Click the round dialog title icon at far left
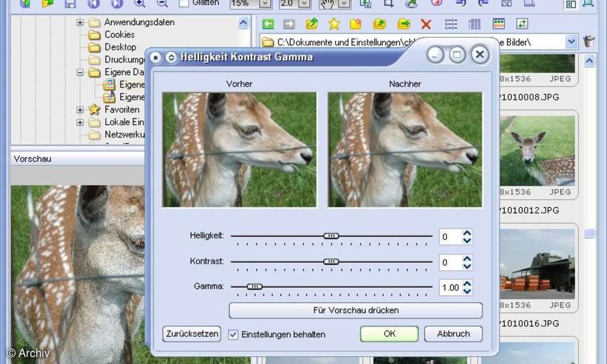Viewport: 607px width, 364px height. coord(156,58)
